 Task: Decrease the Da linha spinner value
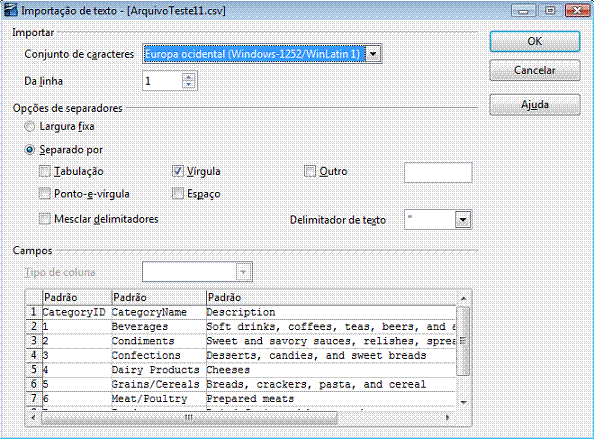[189, 84]
